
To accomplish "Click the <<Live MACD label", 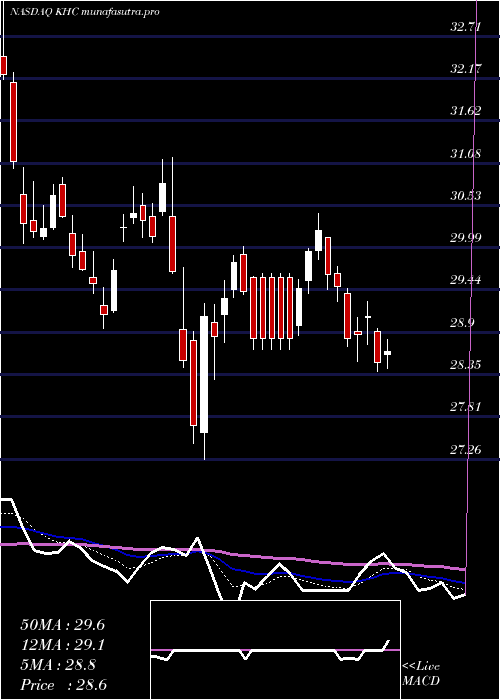I will [421, 674].
